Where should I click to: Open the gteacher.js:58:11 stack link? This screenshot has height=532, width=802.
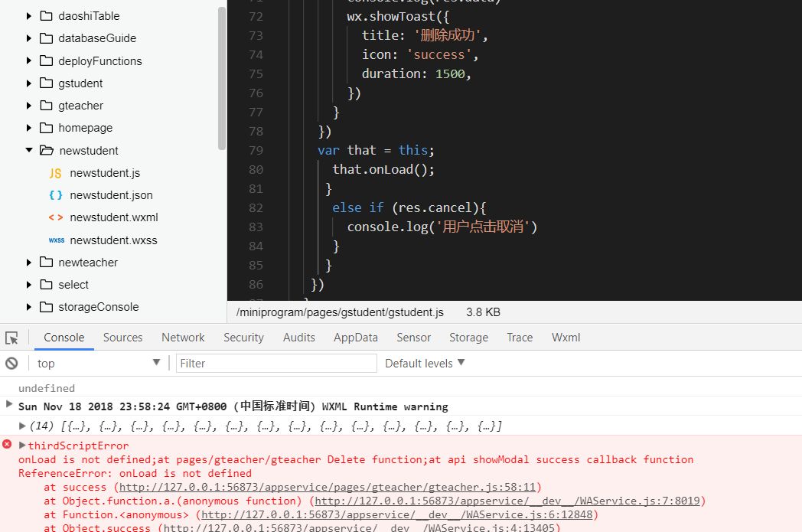click(x=328, y=487)
